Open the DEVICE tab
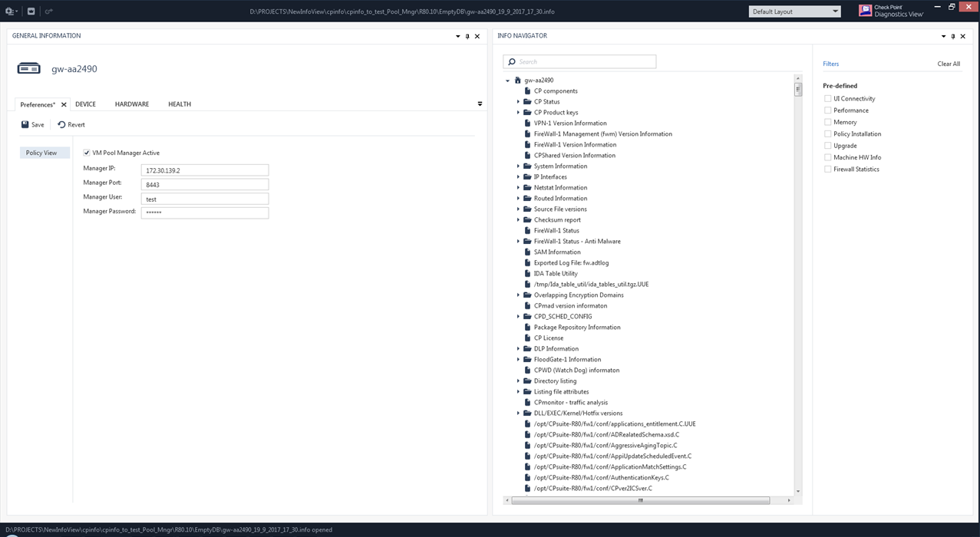This screenshot has height=537, width=980. [85, 104]
